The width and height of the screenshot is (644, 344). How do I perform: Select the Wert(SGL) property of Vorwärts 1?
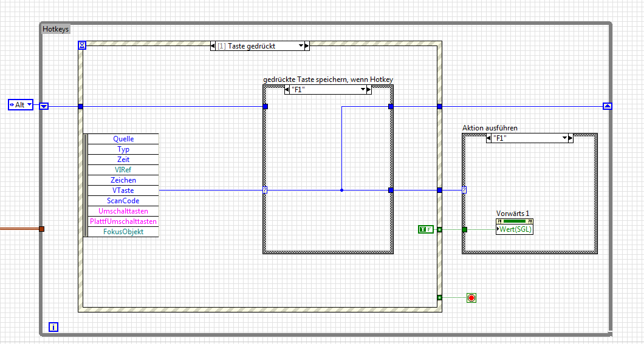[x=515, y=229]
